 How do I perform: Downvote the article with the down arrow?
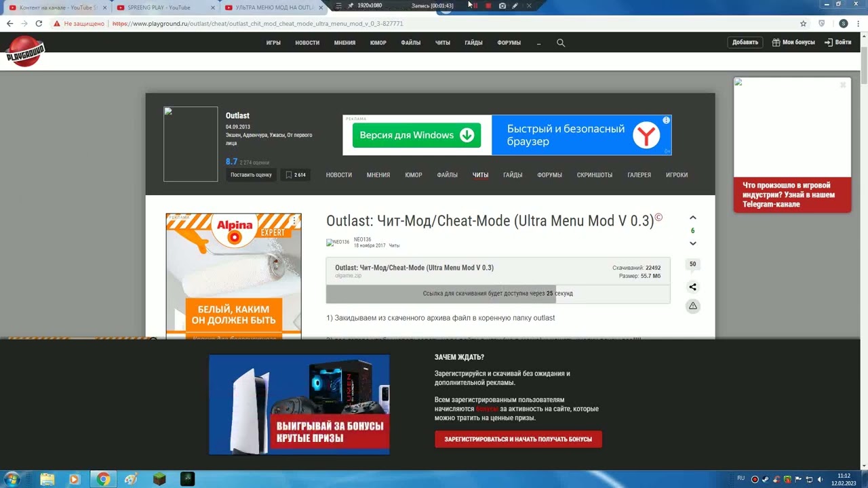692,243
